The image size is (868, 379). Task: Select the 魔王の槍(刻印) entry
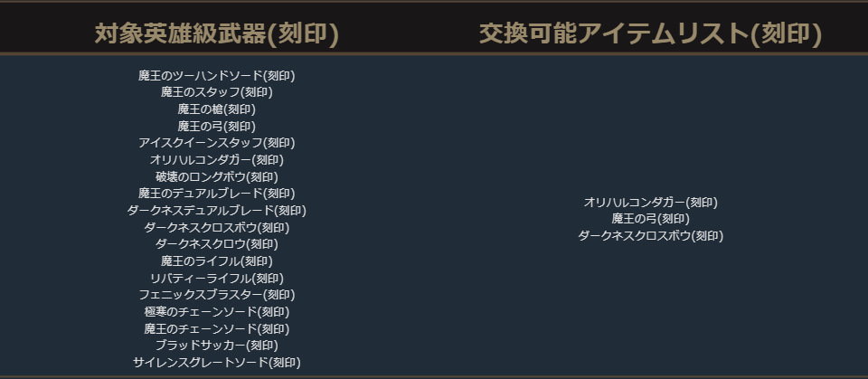[x=217, y=109]
